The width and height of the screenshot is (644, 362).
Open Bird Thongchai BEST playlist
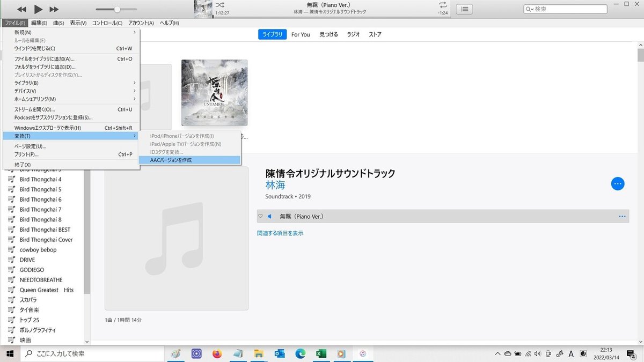45,230
